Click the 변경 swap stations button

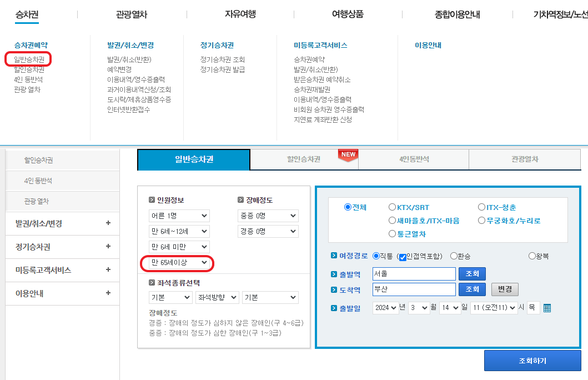point(505,289)
